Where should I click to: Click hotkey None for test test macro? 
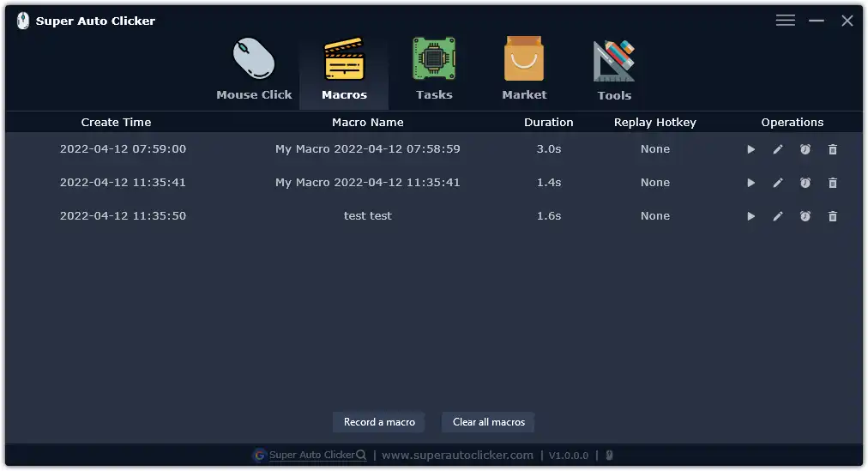click(655, 216)
